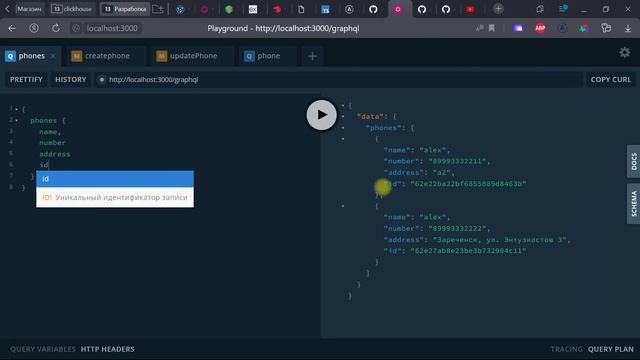
Task: Click the "89993332222" number value
Action: coord(457,229)
